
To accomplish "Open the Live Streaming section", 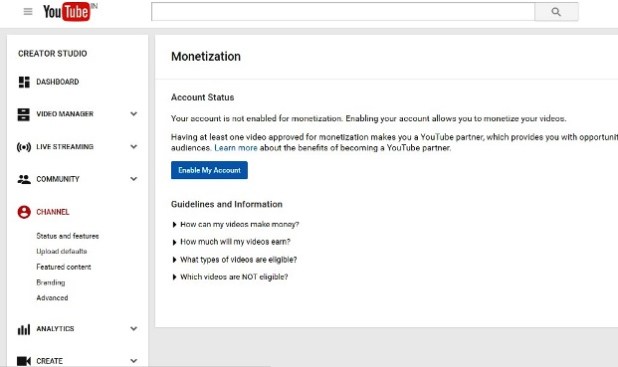I will (65, 147).
